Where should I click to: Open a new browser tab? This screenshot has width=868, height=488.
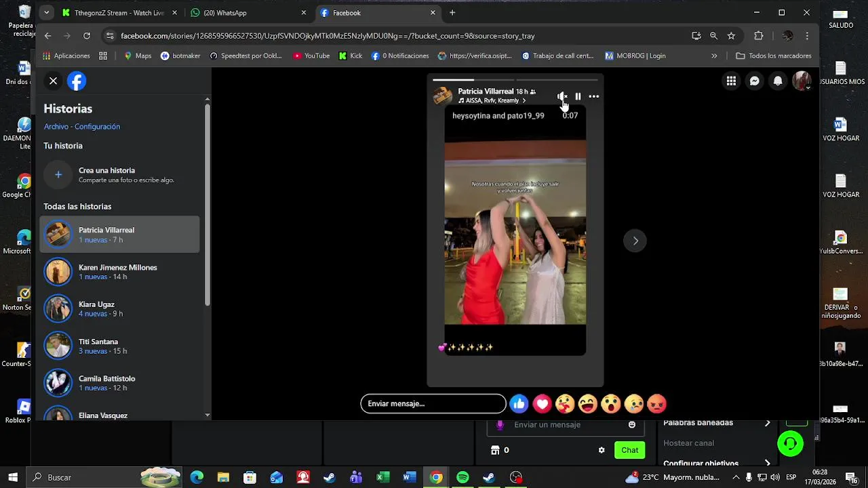click(x=452, y=13)
